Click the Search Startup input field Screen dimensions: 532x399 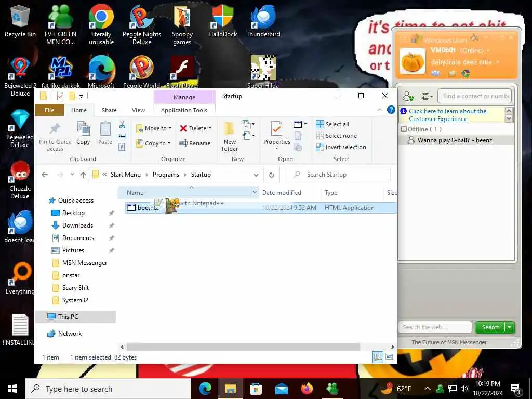[x=338, y=175]
